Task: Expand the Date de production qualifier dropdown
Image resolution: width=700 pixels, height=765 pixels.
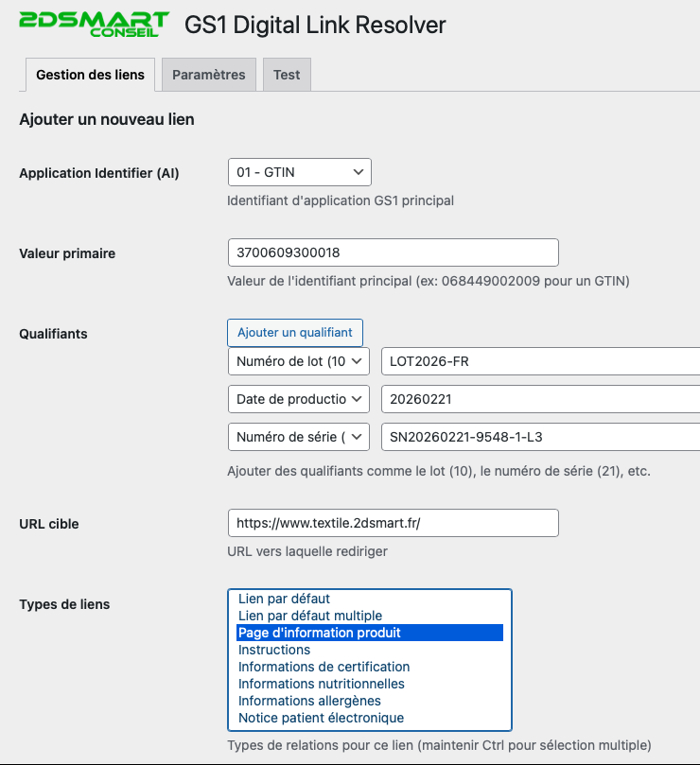Action: click(x=299, y=400)
